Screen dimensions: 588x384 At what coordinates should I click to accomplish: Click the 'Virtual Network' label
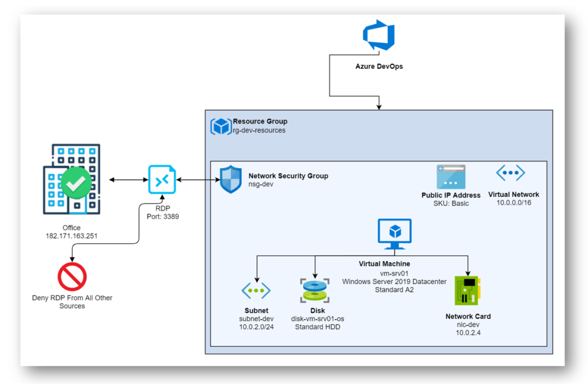514,195
